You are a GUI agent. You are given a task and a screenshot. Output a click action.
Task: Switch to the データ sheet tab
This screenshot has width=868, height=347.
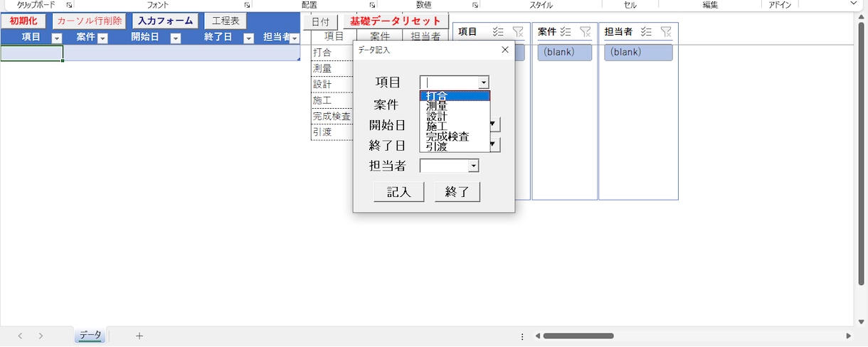pyautogui.click(x=90, y=336)
